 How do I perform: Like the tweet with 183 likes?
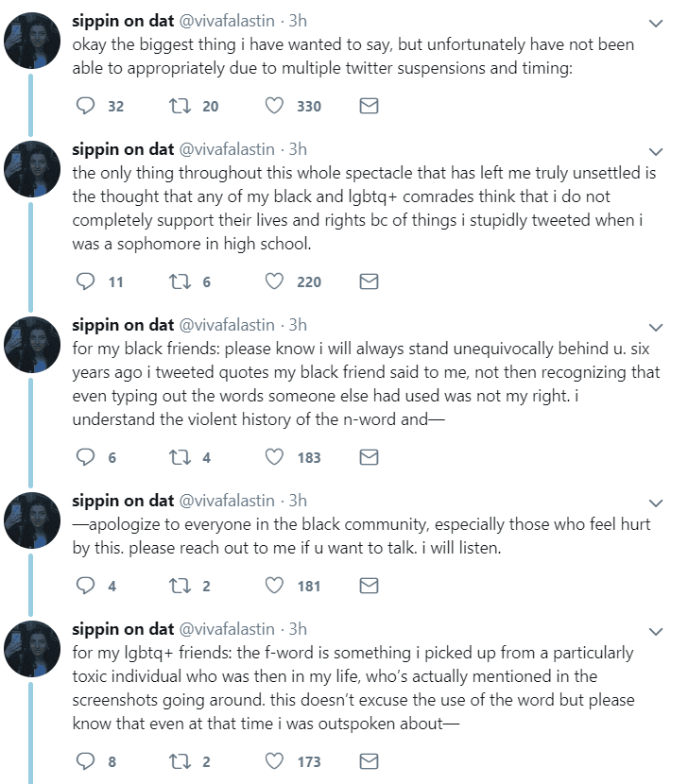274,457
